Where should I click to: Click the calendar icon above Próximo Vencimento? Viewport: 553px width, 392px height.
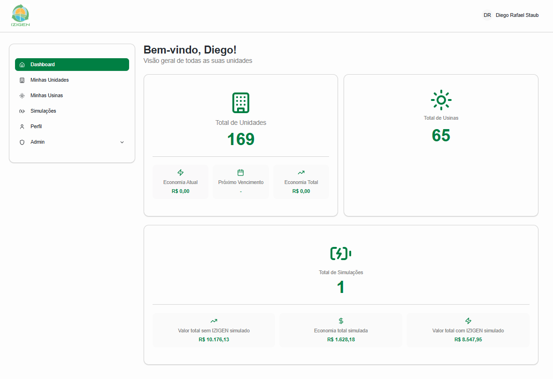[x=241, y=173]
